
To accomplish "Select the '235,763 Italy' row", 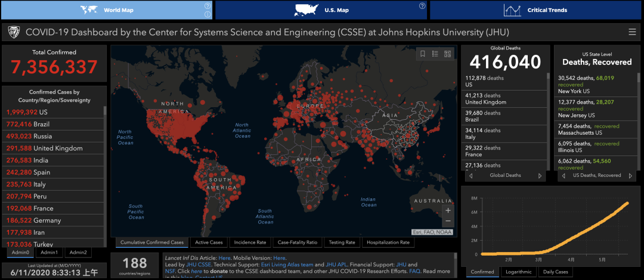I will (x=54, y=184).
